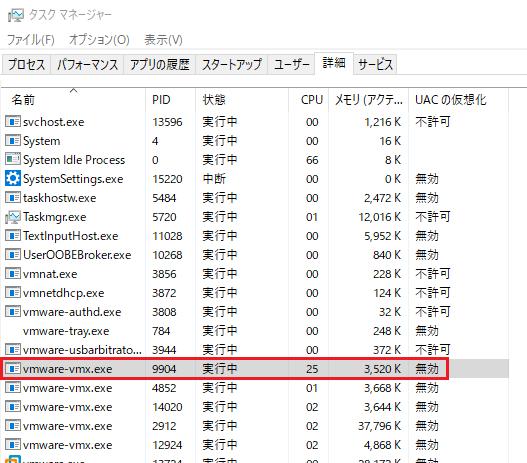
Task: Sort by UAC の仮想化 column header
Action: 458,100
